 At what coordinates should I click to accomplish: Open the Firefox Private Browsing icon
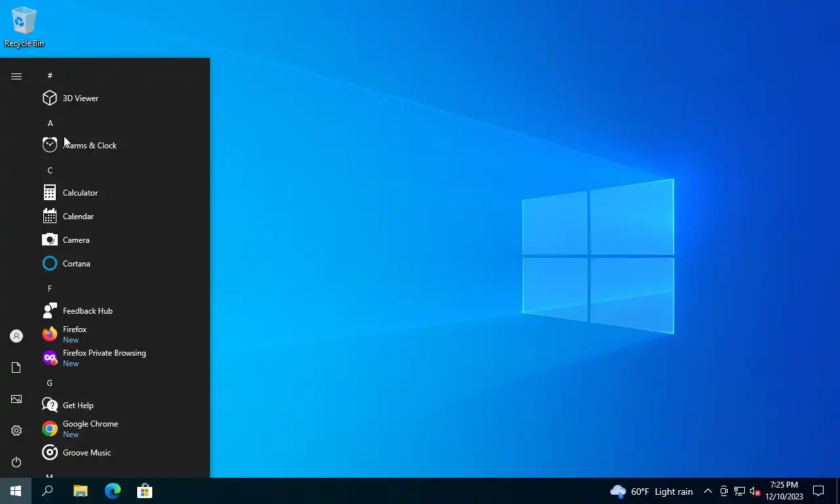click(x=50, y=358)
